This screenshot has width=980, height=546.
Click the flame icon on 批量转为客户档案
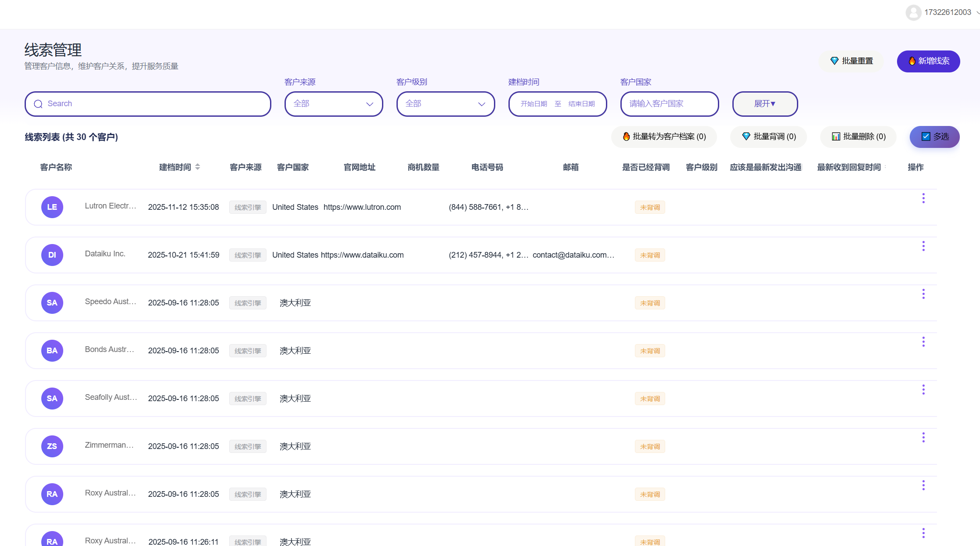(627, 136)
